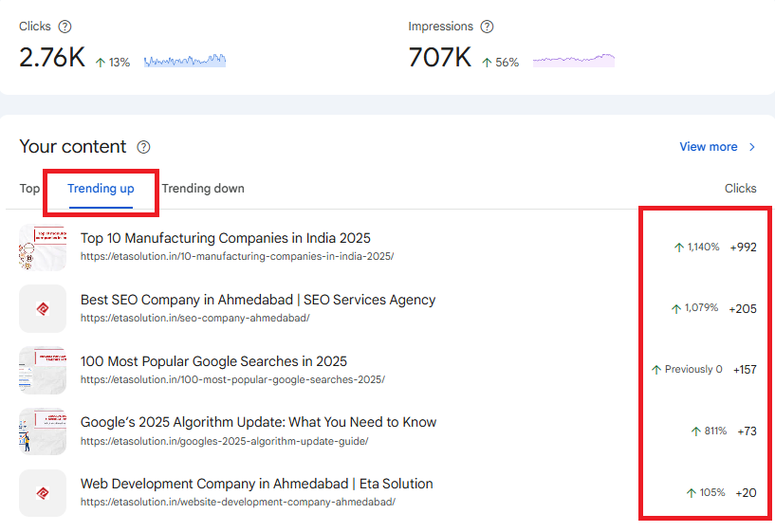
Task: Open Top 10 Manufacturing Companies in India 2025
Action: (226, 238)
